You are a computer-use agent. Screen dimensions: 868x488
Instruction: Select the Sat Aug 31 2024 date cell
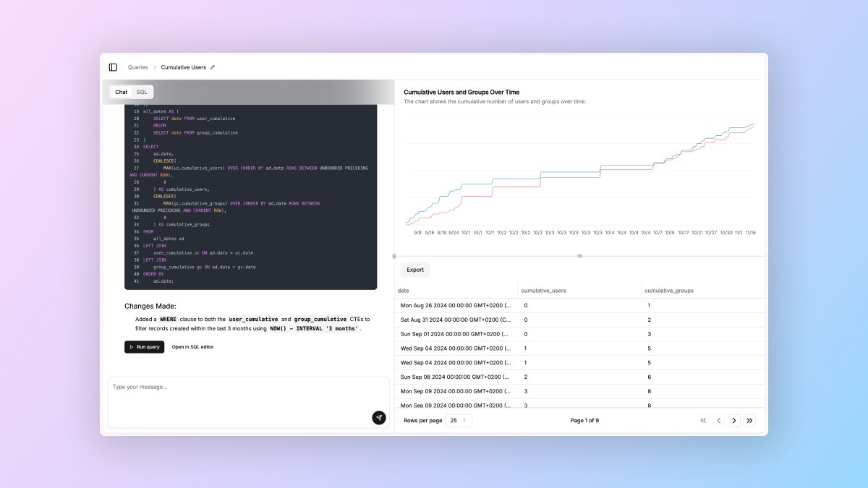pyautogui.click(x=454, y=320)
